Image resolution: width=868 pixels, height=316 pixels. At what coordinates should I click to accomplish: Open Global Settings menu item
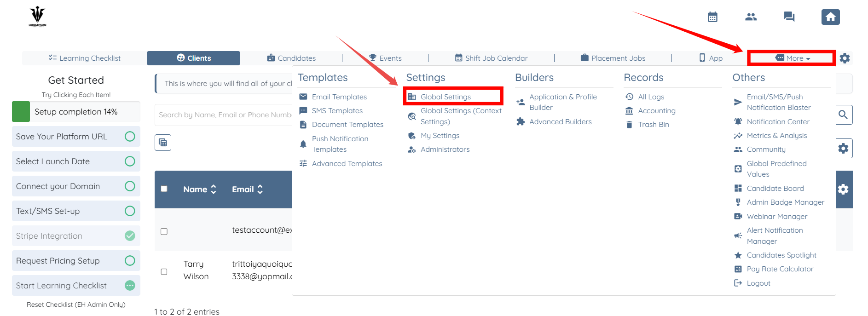(445, 97)
